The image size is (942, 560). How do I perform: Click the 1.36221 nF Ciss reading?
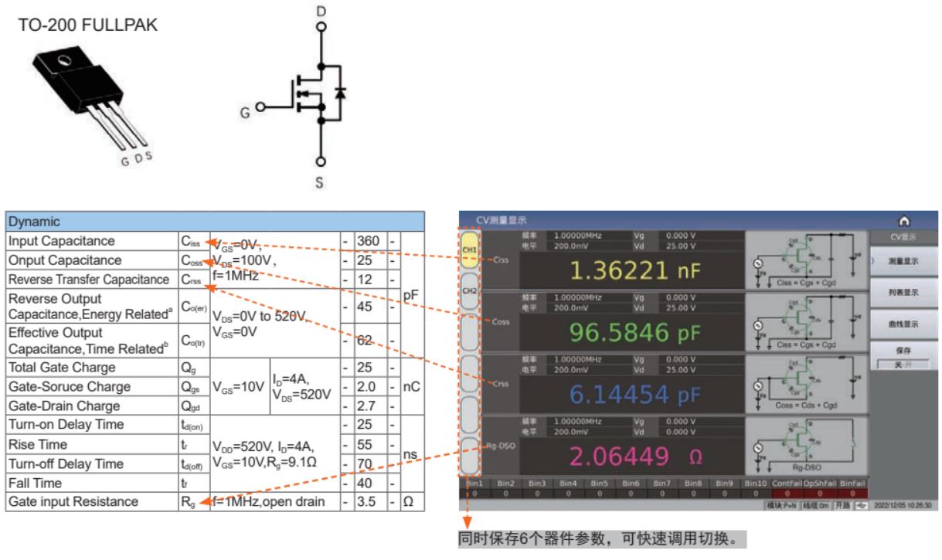coord(631,270)
